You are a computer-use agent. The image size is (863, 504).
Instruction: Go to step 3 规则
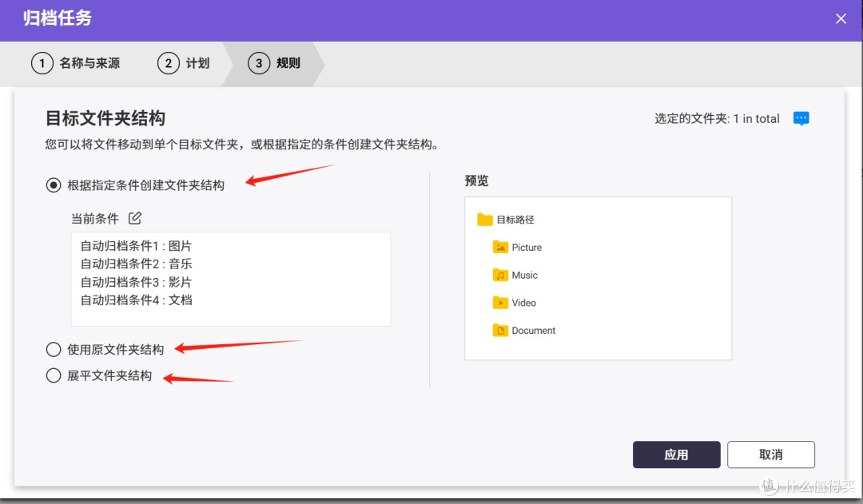(x=274, y=63)
